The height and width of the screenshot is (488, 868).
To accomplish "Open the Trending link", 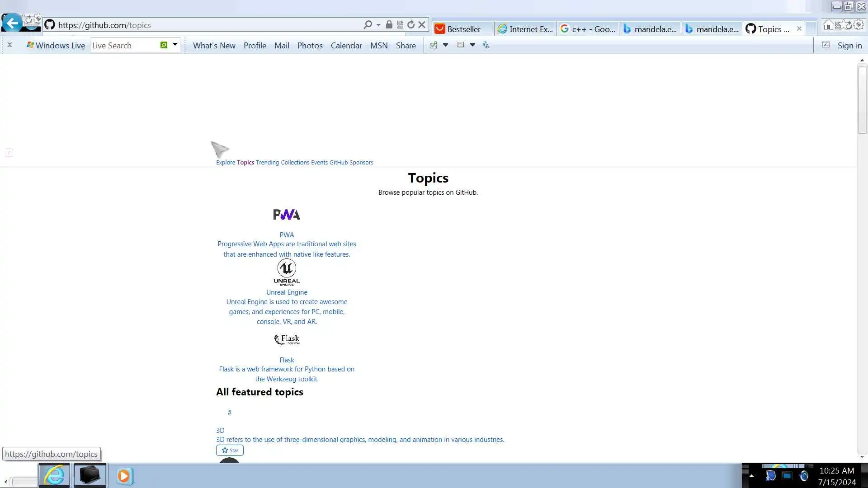I will (267, 163).
